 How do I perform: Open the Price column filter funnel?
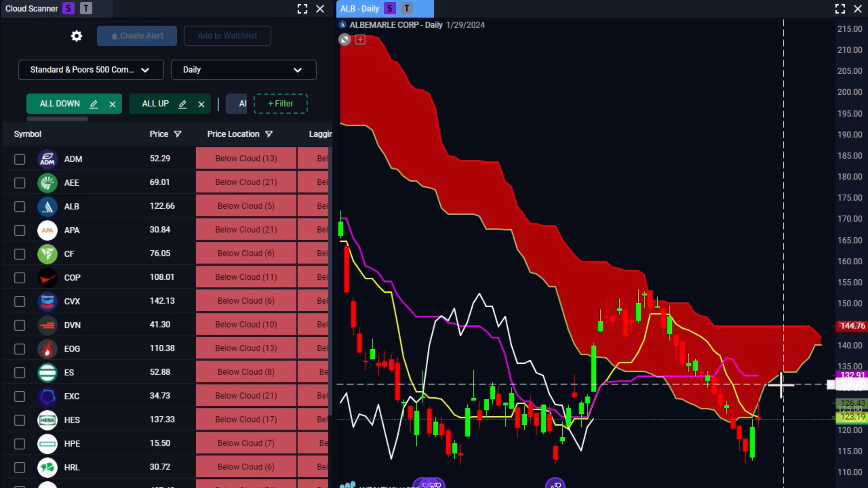(178, 134)
